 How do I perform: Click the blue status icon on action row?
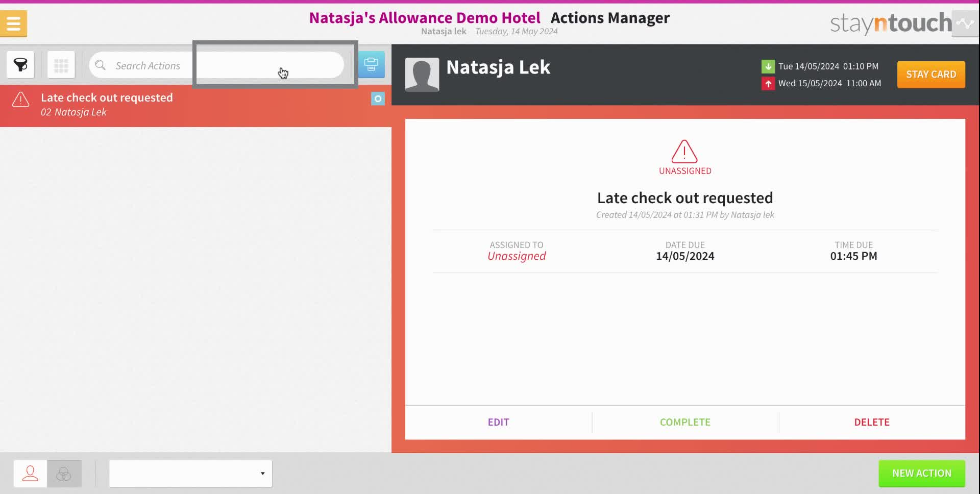(378, 98)
